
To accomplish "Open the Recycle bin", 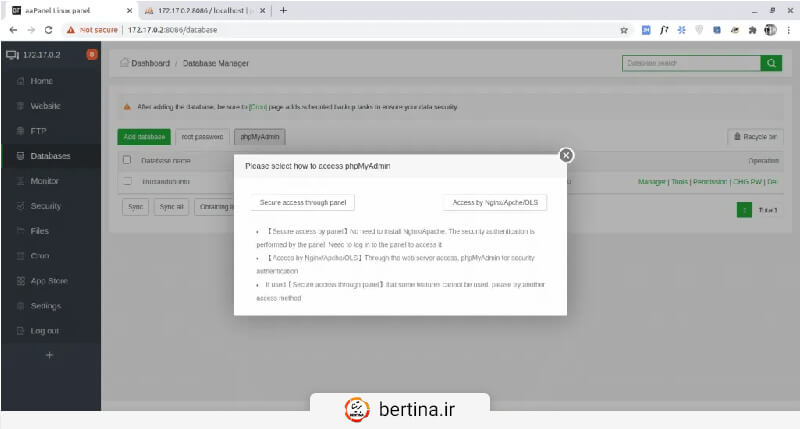I will click(755, 137).
